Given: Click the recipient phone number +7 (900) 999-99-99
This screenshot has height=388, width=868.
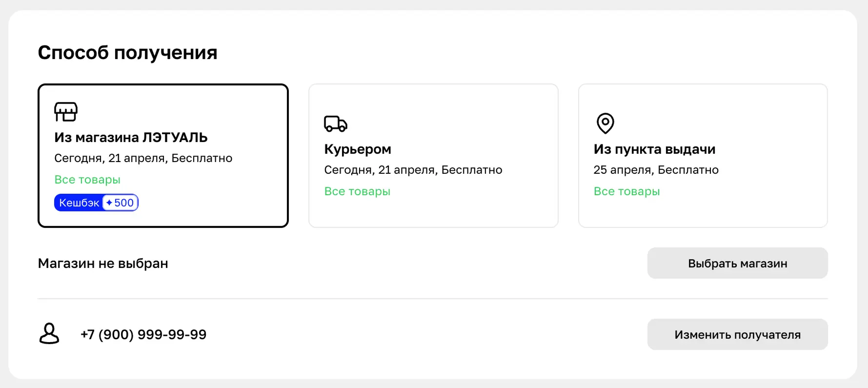Looking at the screenshot, I should point(143,335).
